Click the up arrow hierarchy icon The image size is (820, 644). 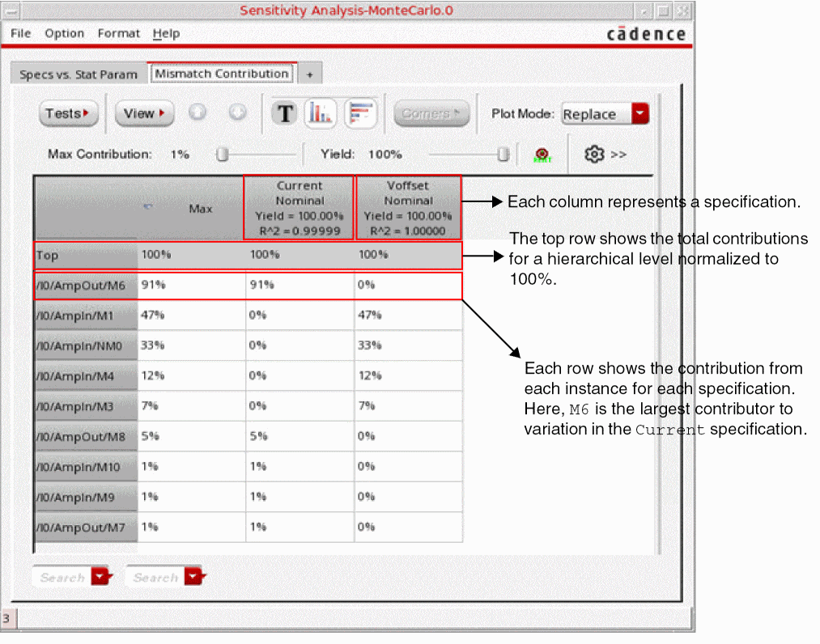click(x=198, y=112)
